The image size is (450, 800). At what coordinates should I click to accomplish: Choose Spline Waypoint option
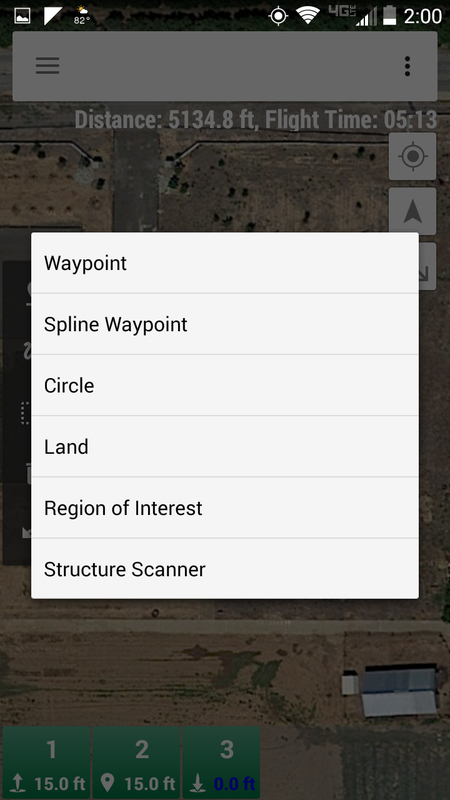225,324
